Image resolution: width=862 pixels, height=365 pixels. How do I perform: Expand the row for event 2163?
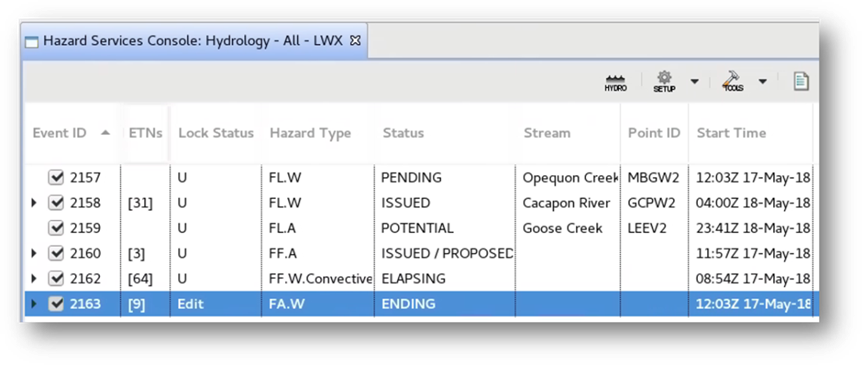[34, 304]
